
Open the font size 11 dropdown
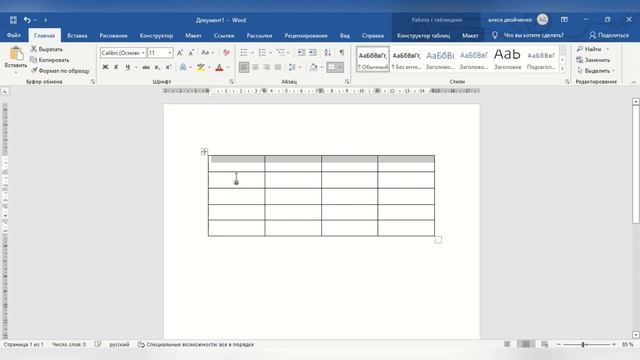[170, 53]
